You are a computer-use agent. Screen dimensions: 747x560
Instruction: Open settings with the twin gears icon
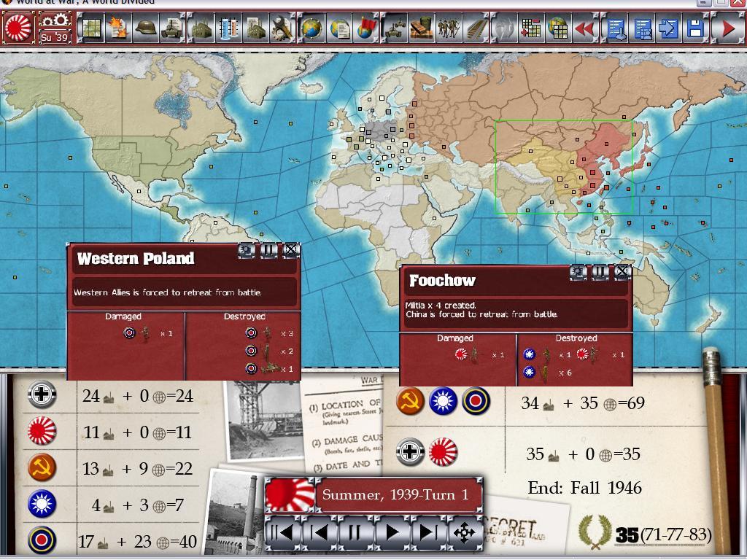click(55, 20)
